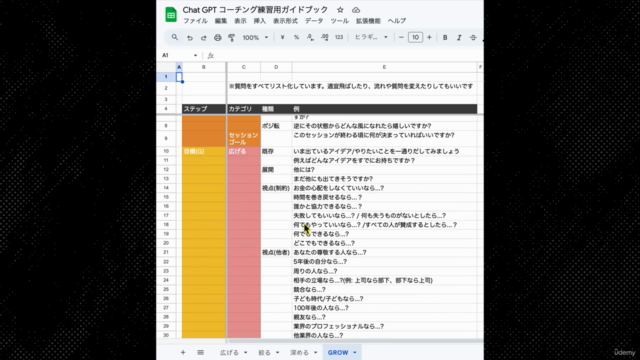Switch to the 広げる sheet tab
The width and height of the screenshot is (640, 360).
point(229,352)
